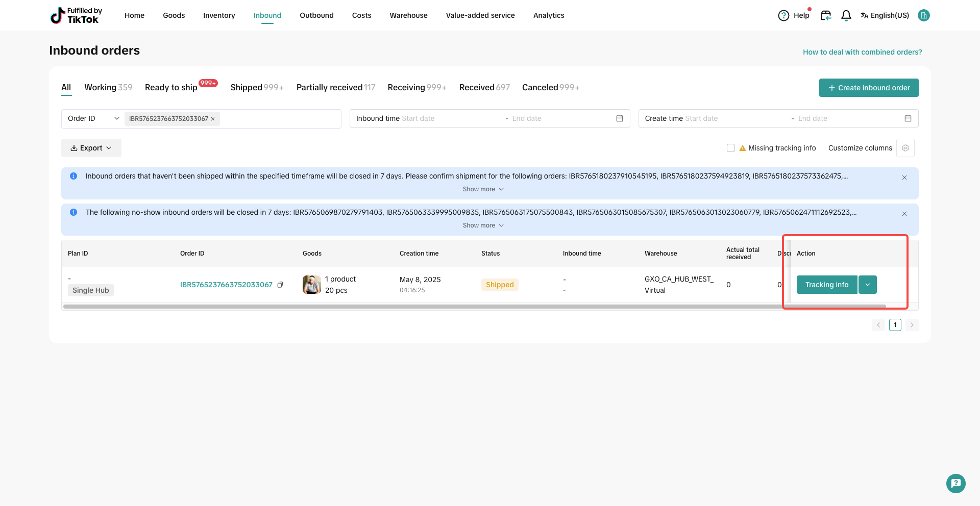Open the Export dropdown menu
980x506 pixels.
[91, 148]
